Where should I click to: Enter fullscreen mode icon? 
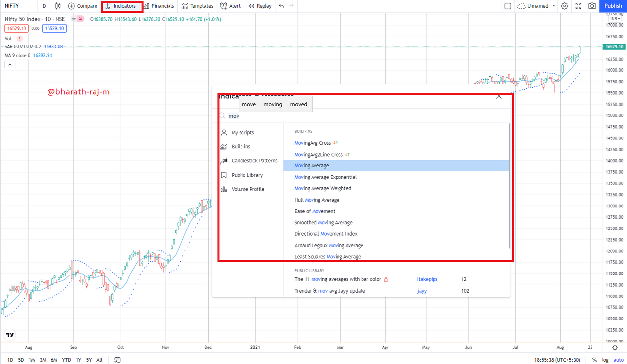point(579,6)
